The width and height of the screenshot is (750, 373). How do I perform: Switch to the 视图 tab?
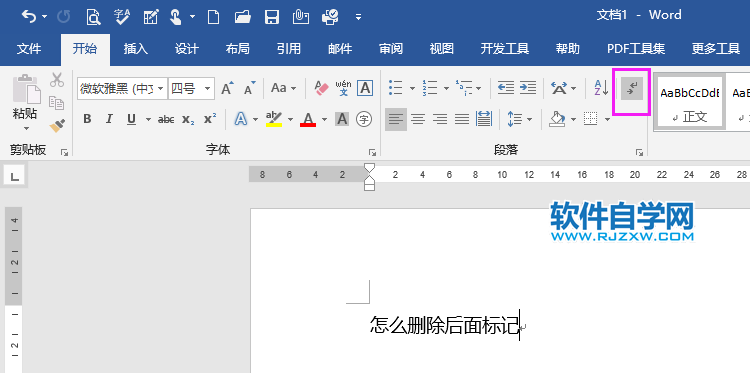click(x=441, y=48)
